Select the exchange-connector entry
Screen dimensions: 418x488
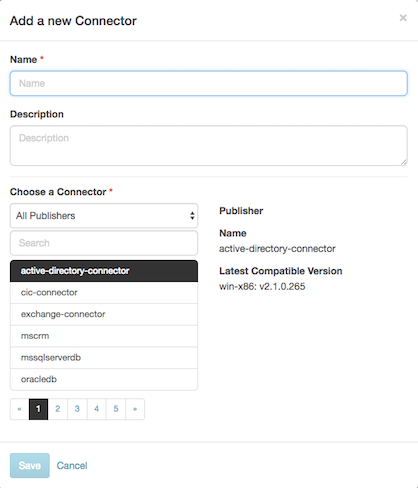tap(104, 314)
